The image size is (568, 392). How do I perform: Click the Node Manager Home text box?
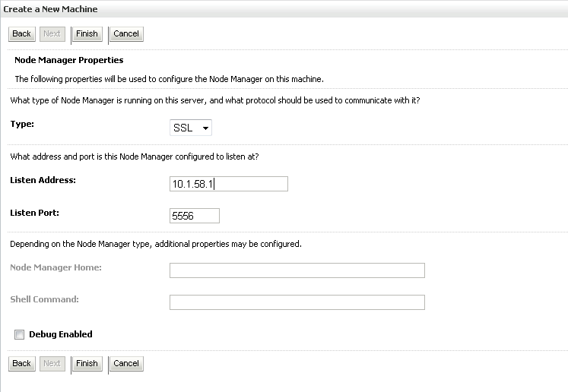click(297, 270)
